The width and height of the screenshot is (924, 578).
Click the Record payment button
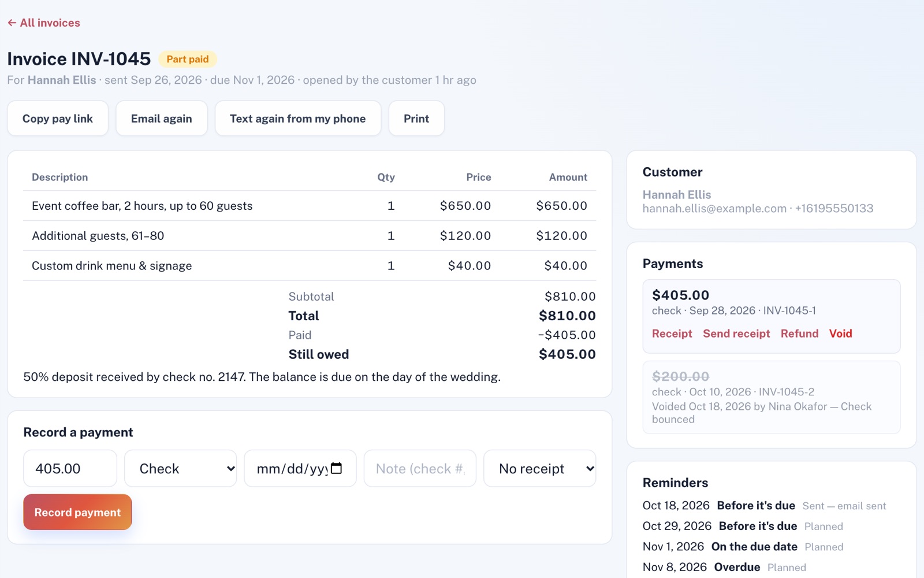77,512
